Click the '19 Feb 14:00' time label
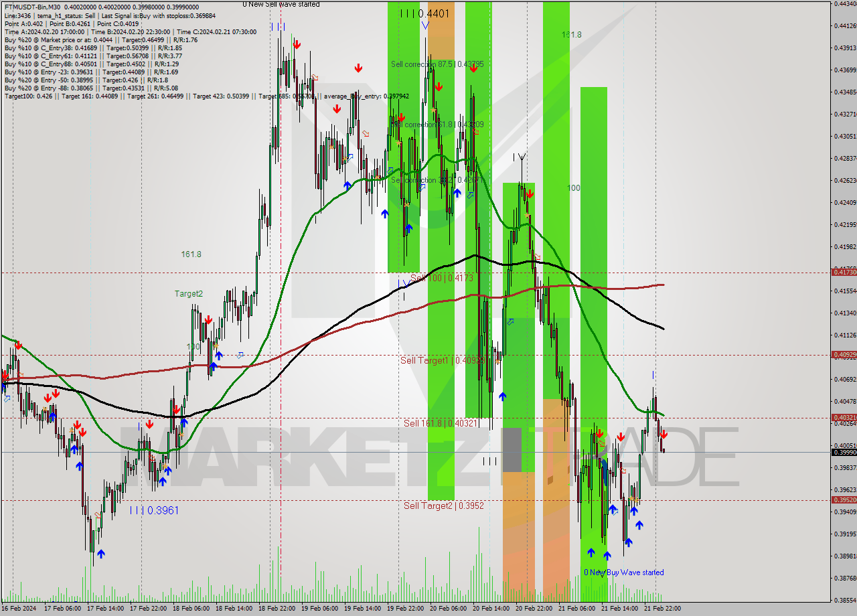This screenshot has width=857, height=616. pyautogui.click(x=362, y=609)
